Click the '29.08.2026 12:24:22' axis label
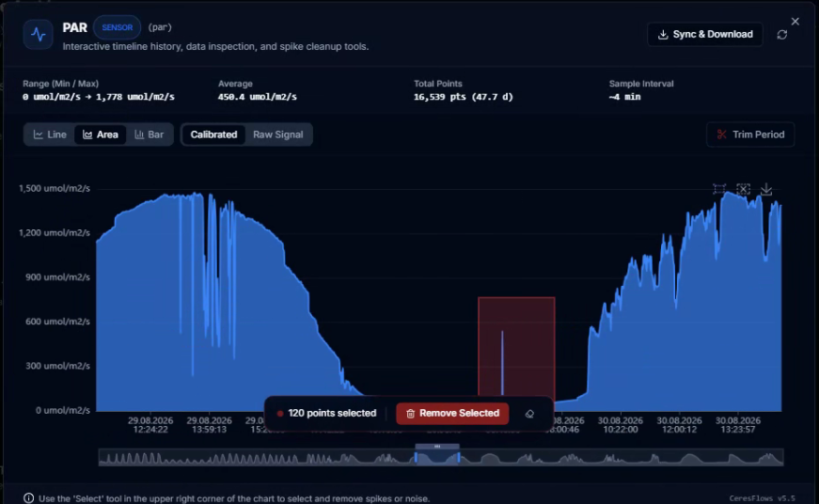The height and width of the screenshot is (504, 819). coord(150,425)
